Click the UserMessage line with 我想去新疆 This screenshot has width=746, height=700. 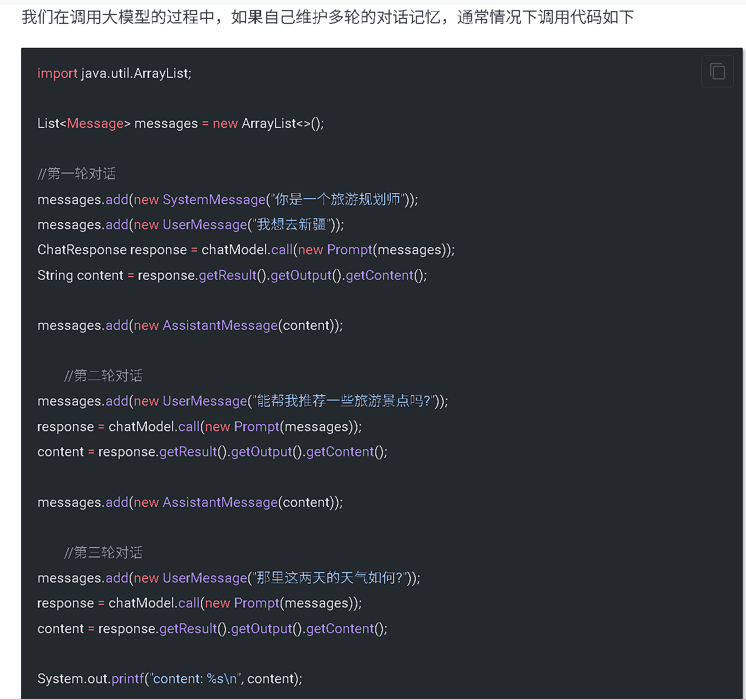[x=191, y=224]
